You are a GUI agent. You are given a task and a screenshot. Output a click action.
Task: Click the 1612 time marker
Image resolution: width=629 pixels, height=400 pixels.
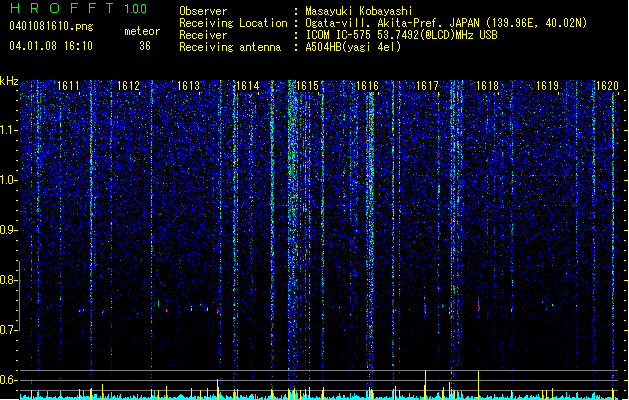click(x=128, y=86)
